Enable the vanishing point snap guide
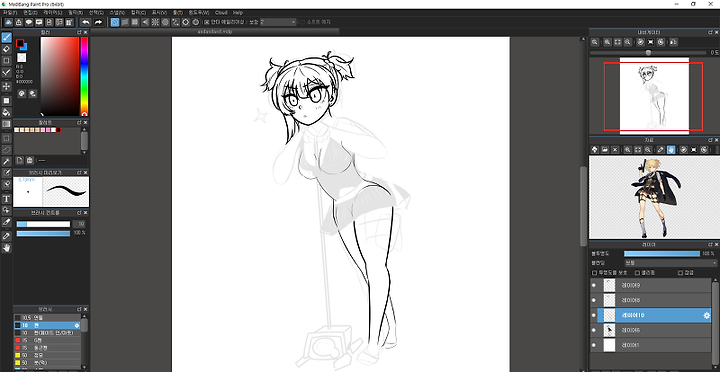720x372 pixels. click(x=145, y=22)
